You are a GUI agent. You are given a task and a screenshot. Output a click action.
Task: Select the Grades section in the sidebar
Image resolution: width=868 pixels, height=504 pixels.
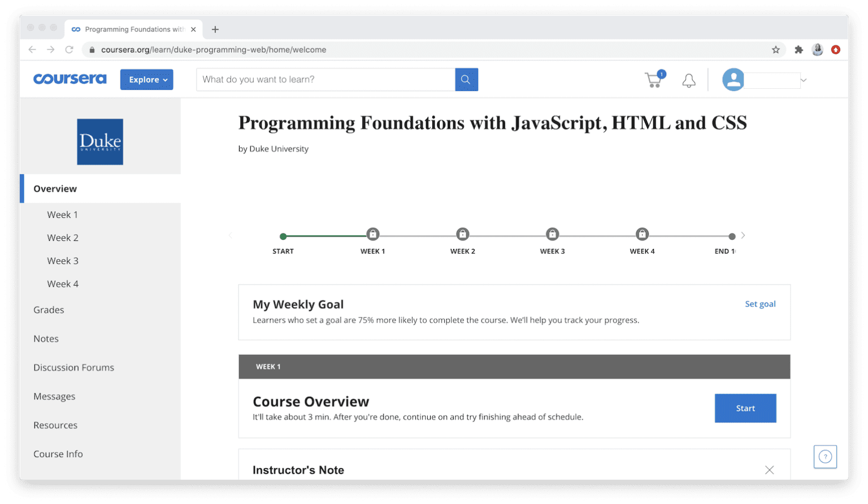[x=49, y=309]
